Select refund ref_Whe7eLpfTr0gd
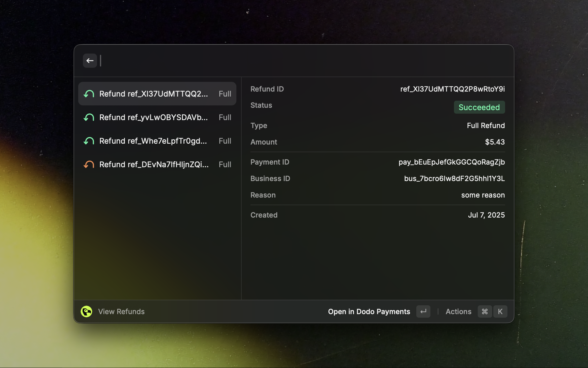This screenshot has width=588, height=368. pyautogui.click(x=153, y=141)
